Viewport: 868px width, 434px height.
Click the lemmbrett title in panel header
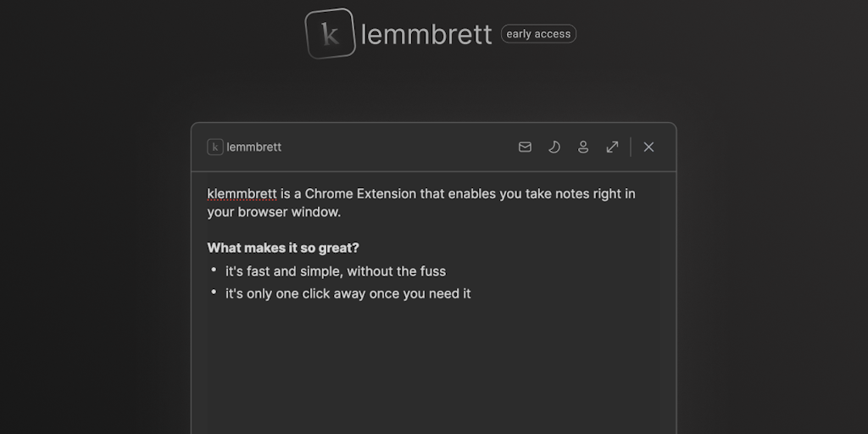click(254, 147)
